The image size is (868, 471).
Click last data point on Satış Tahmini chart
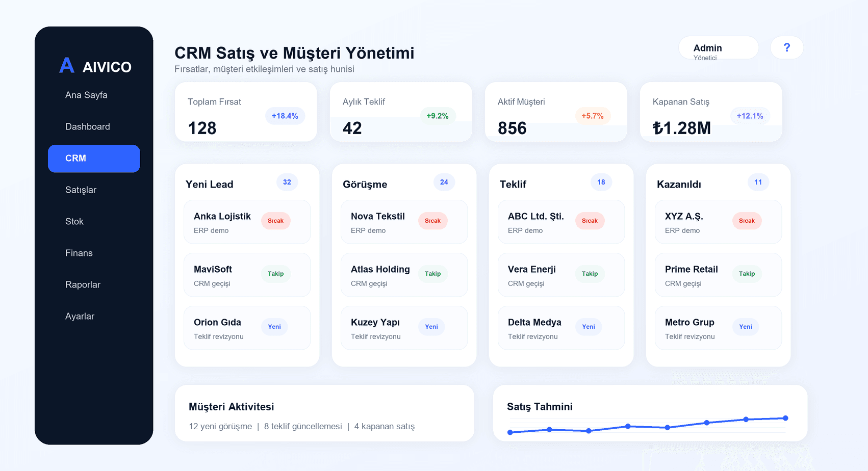pos(785,418)
